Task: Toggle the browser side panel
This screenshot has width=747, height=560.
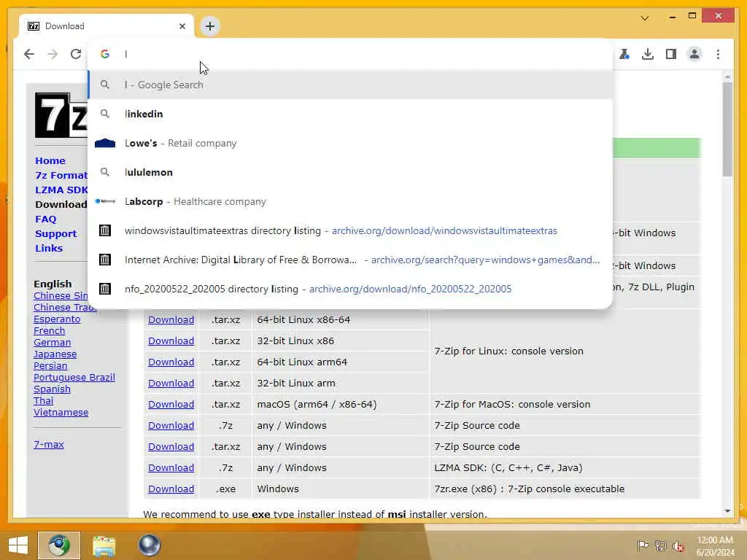Action: click(x=671, y=54)
